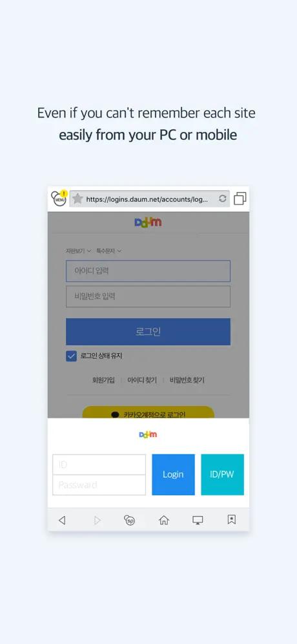Viewport: 297px width, 644px height.
Task: Click the teal ID/PW button
Action: pos(222,475)
